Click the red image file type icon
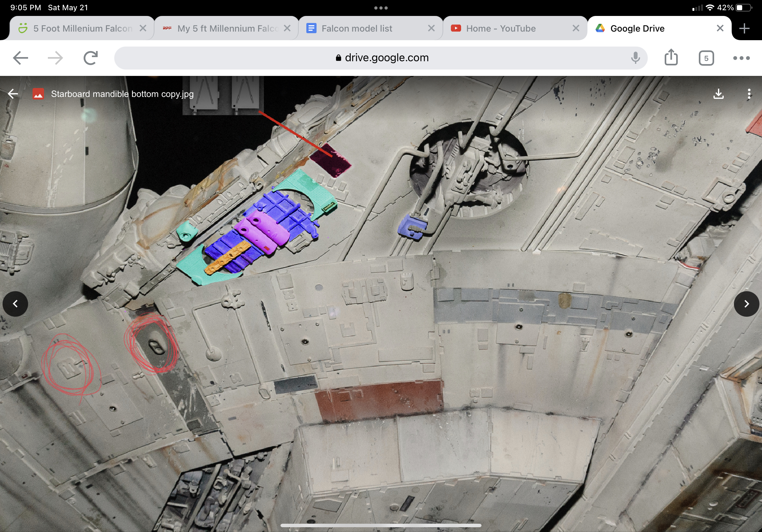 [38, 94]
